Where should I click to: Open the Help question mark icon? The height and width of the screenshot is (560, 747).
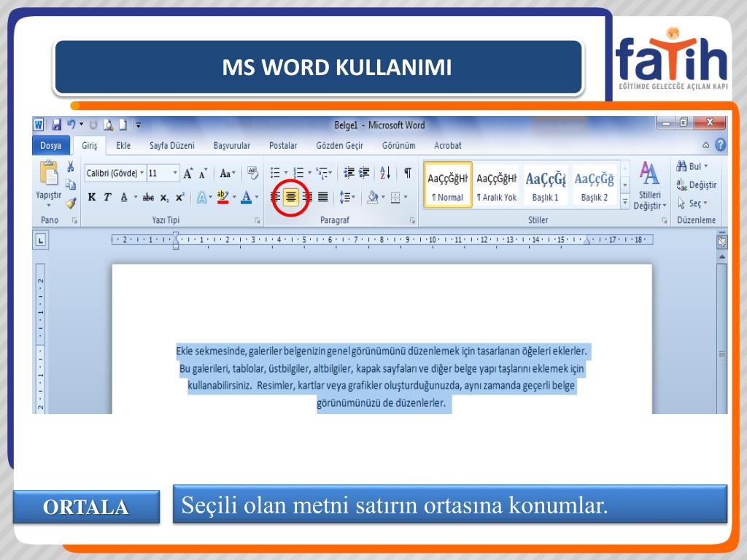pos(721,145)
